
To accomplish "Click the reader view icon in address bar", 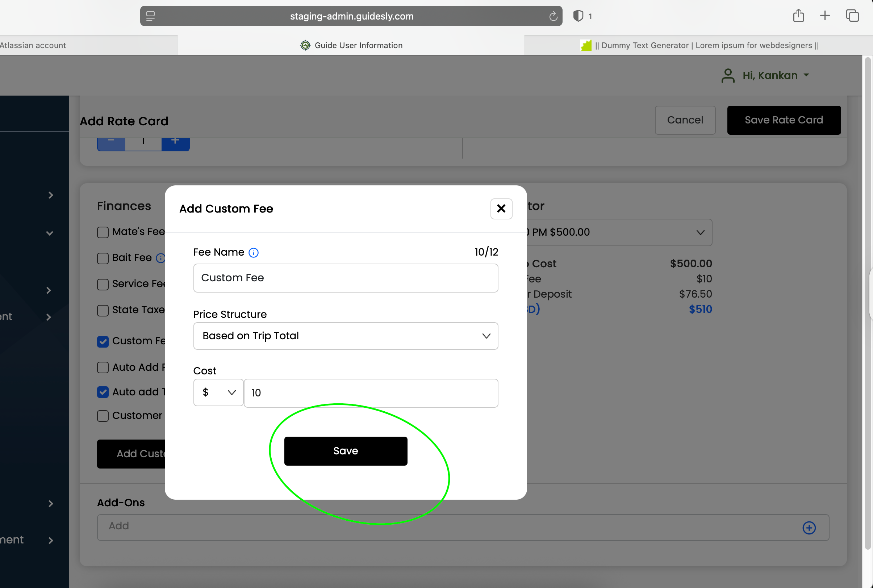I will [x=150, y=16].
